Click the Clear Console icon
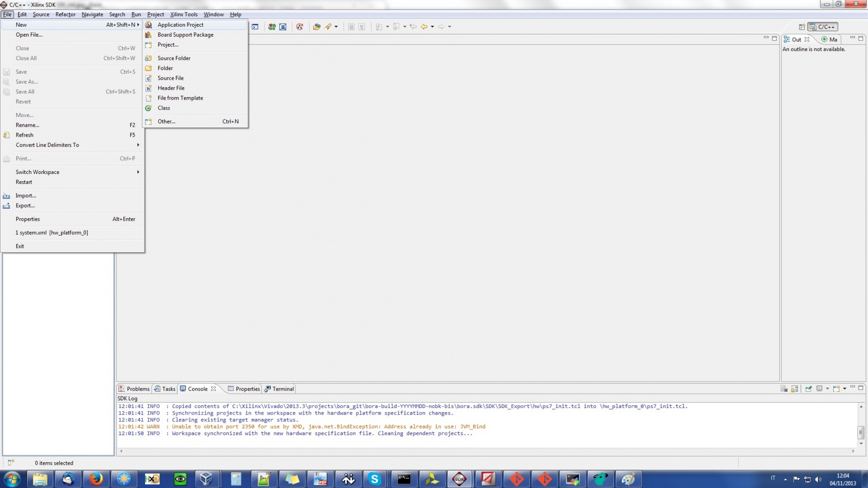 click(x=784, y=389)
